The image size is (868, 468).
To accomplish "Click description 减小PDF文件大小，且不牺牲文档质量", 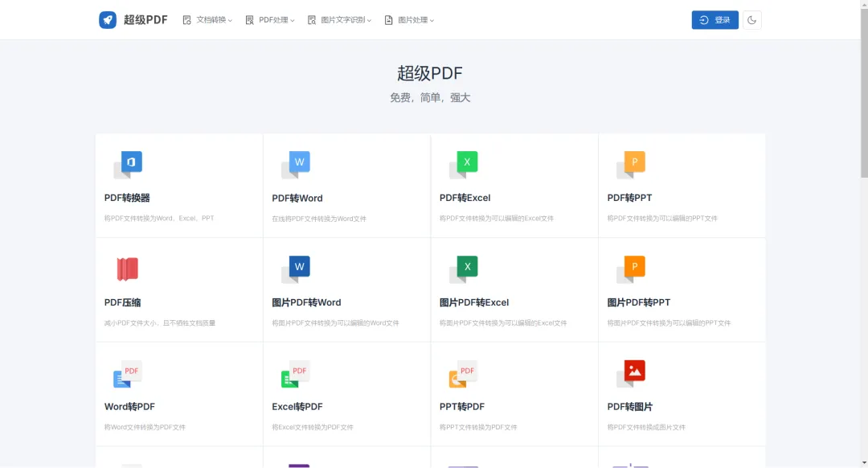I will (160, 323).
